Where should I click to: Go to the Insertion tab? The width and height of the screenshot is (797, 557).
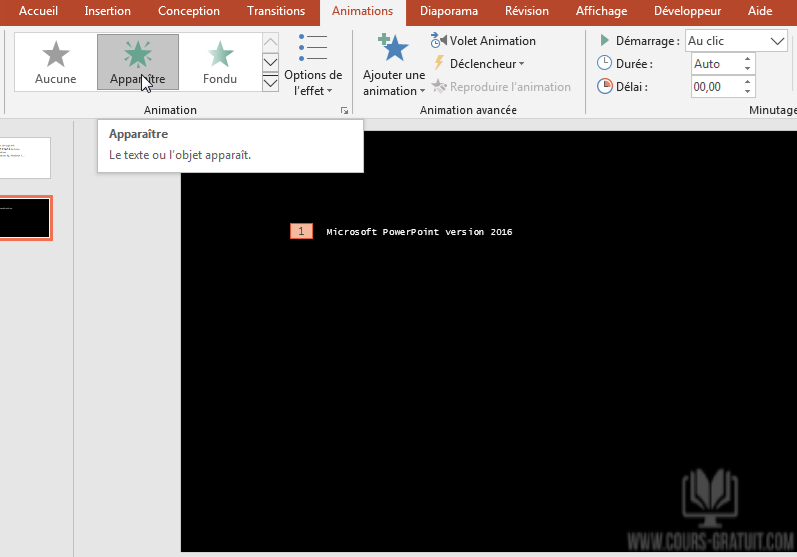pyautogui.click(x=108, y=12)
